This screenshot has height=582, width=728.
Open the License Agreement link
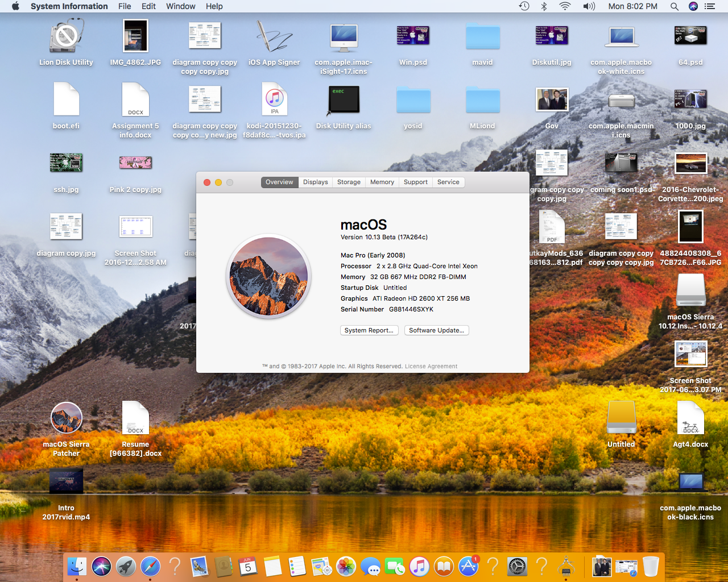coord(431,367)
